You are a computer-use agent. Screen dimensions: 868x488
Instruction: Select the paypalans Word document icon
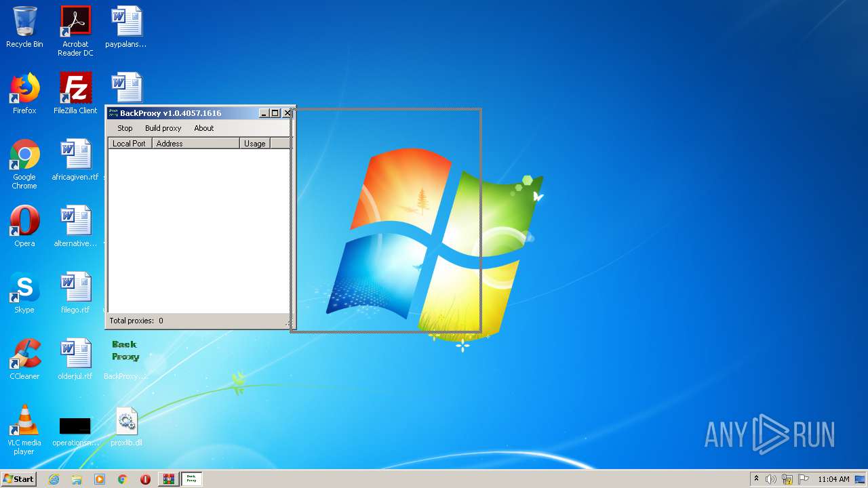pyautogui.click(x=126, y=27)
